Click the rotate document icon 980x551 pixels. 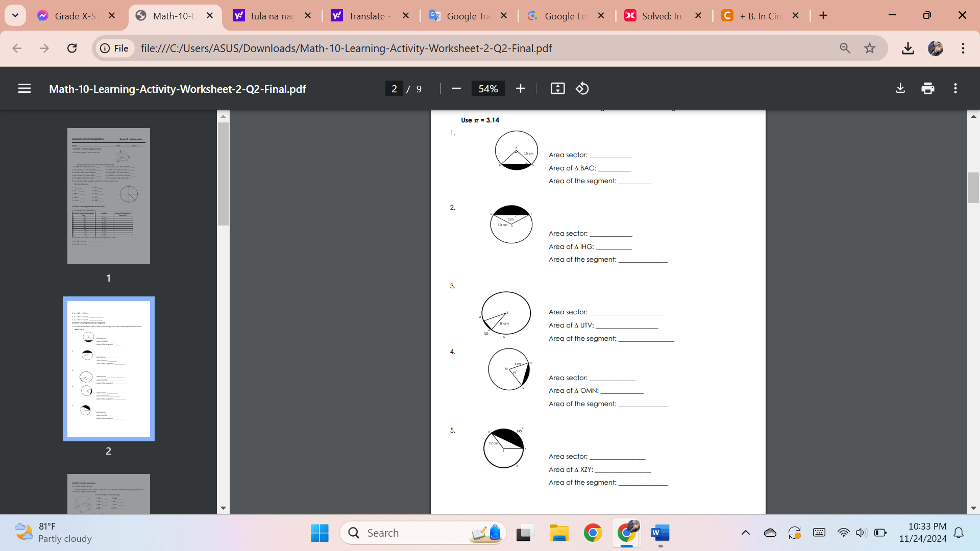click(581, 88)
